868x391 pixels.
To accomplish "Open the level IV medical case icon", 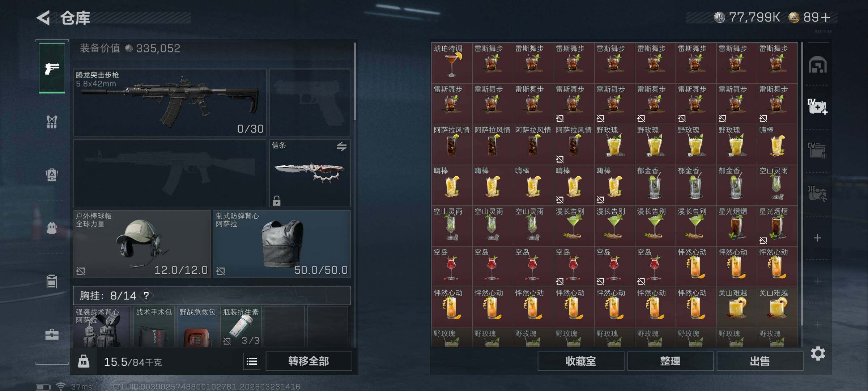I will [817, 106].
